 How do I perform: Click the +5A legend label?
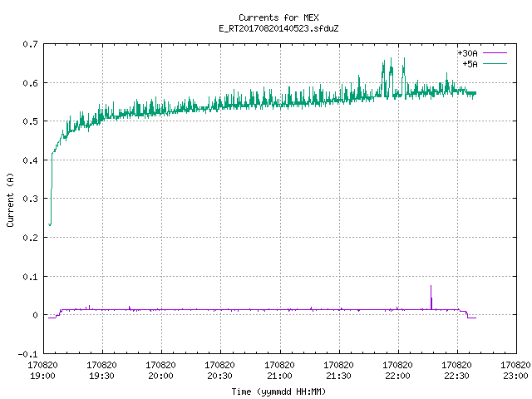(470, 64)
